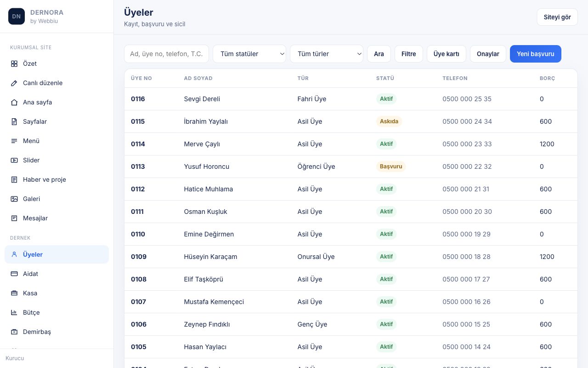The height and width of the screenshot is (368, 588).
Task: Click the Başvuru badge in Yusuf Horoncu row
Action: (391, 167)
